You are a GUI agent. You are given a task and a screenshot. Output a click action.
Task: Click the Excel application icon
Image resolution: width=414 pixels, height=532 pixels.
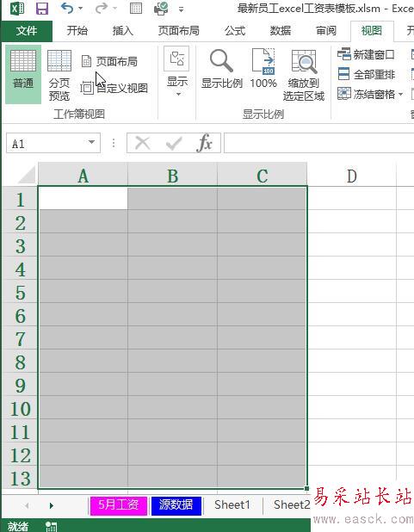17,8
